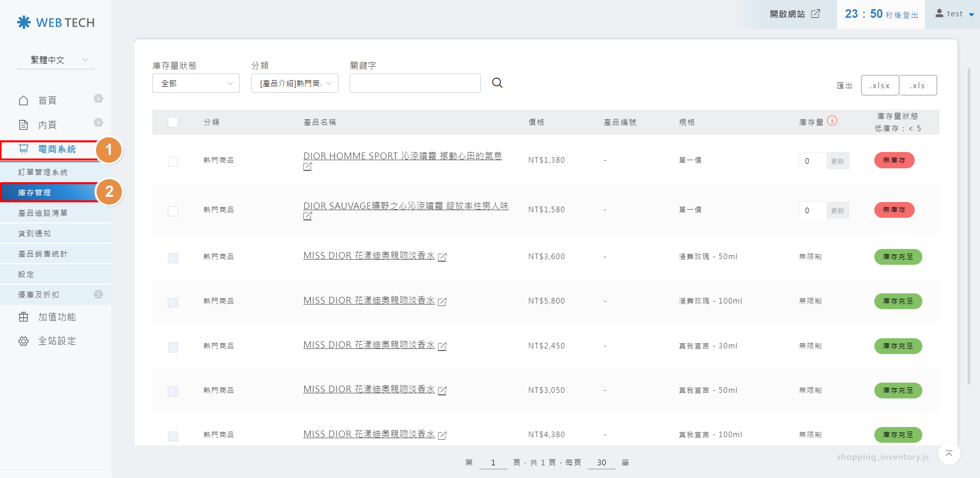
Task: Click 更新 button for DIOR SAUVAGE
Action: click(837, 211)
